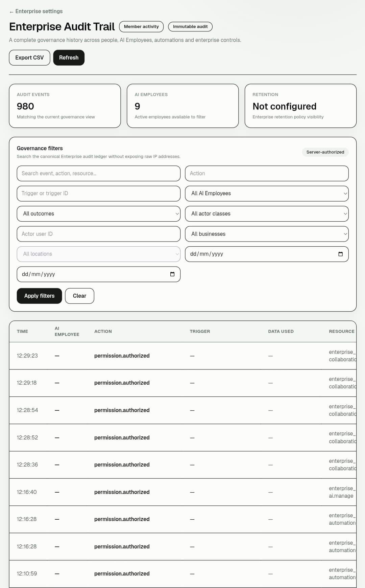Click the TRIGGER column header
This screenshot has height=588, width=365.
click(x=200, y=332)
